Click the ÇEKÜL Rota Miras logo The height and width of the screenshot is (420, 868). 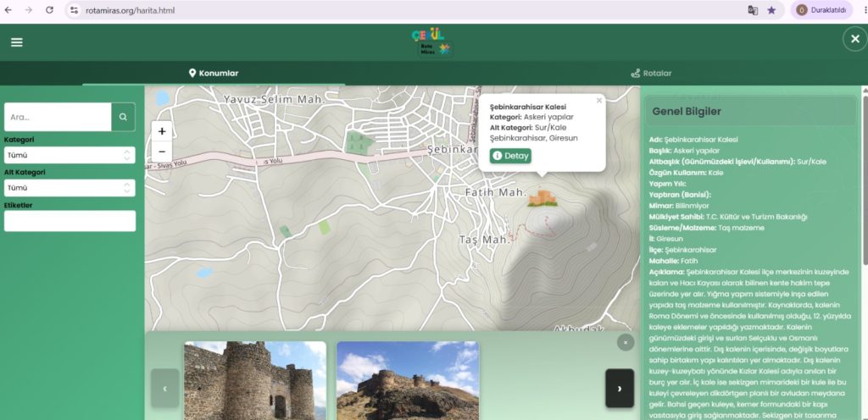coord(431,42)
